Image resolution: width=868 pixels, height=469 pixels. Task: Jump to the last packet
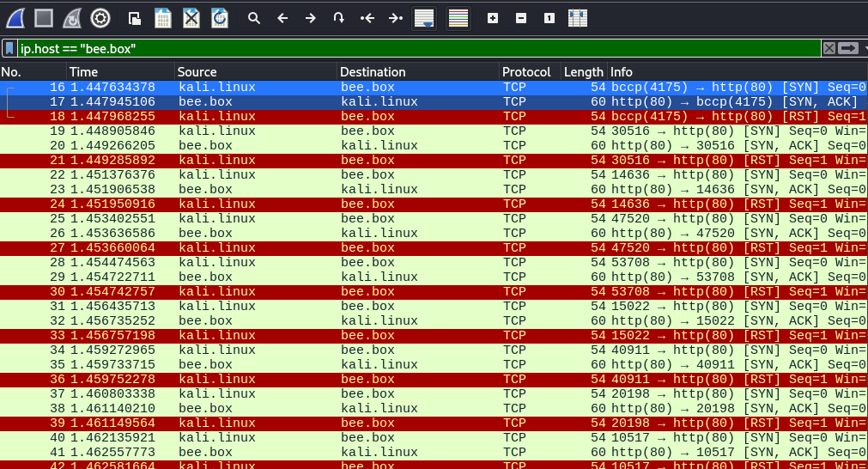395,18
